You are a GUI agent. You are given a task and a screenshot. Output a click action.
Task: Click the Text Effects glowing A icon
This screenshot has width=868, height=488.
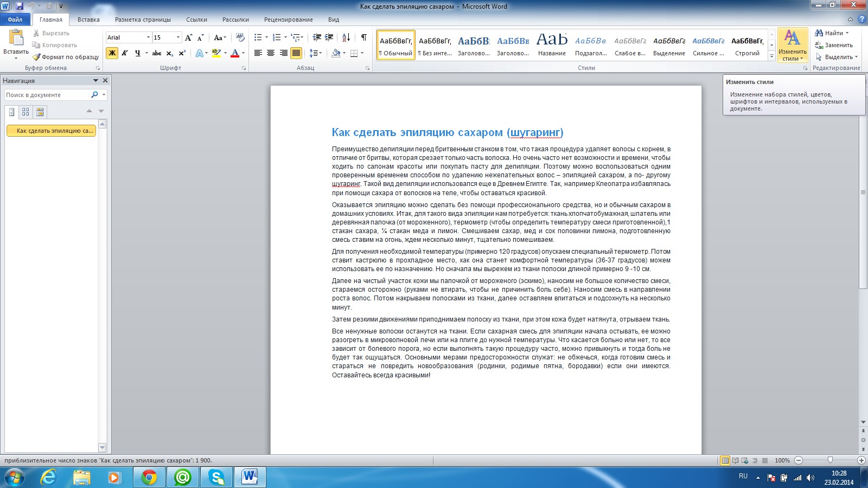(x=200, y=53)
